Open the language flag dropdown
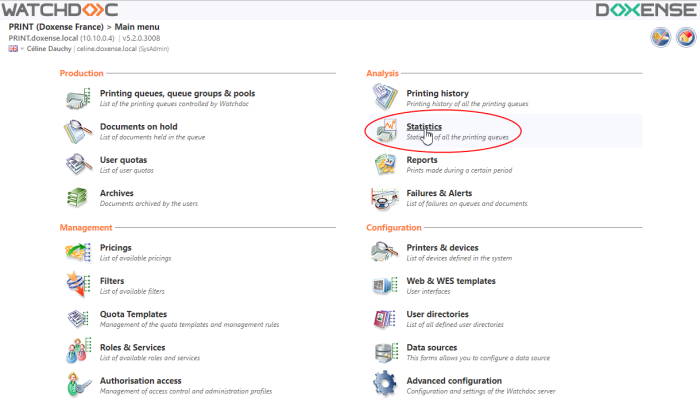This screenshot has height=413, width=700. [x=15, y=48]
